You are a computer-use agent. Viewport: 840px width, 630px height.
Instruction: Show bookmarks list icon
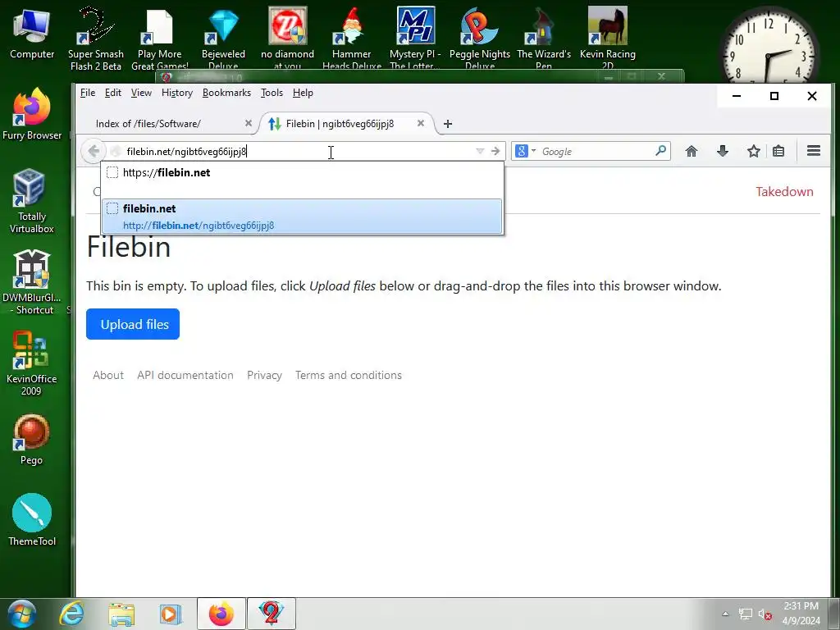(x=778, y=151)
